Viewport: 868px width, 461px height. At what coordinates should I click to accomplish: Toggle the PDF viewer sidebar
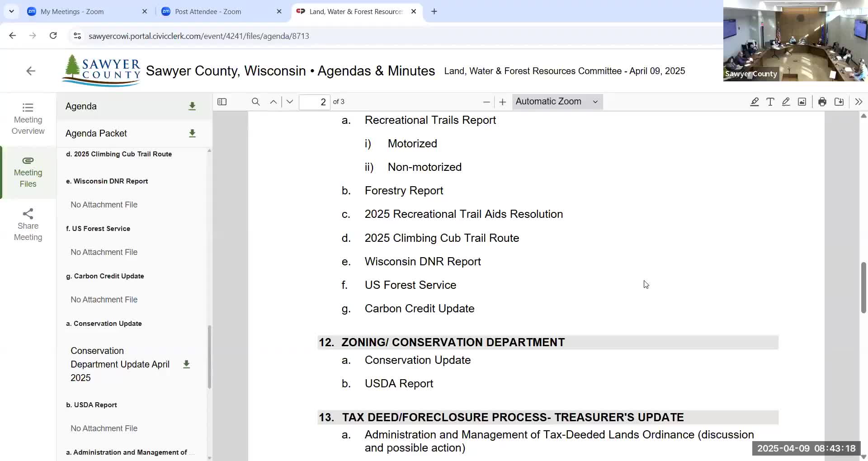coord(222,102)
